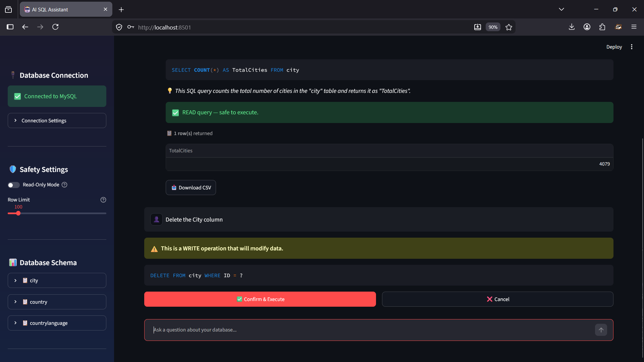Open the browser hamburger menu
The height and width of the screenshot is (362, 644).
(x=634, y=27)
